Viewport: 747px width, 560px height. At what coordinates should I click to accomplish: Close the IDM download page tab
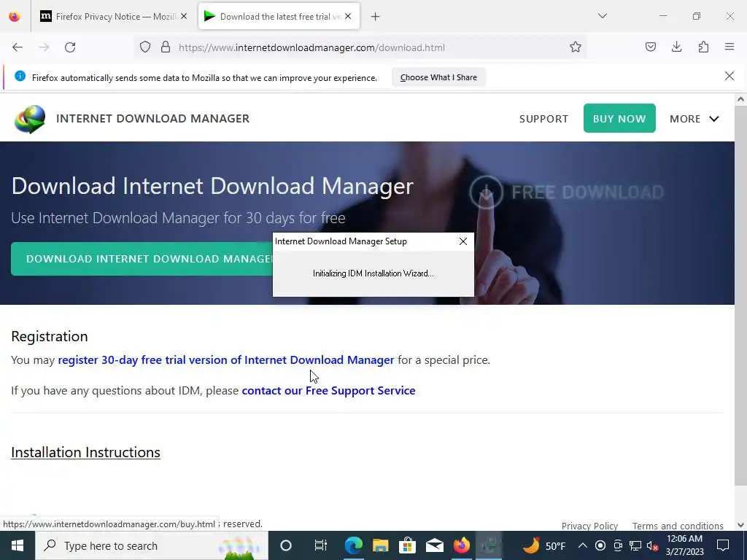point(348,16)
